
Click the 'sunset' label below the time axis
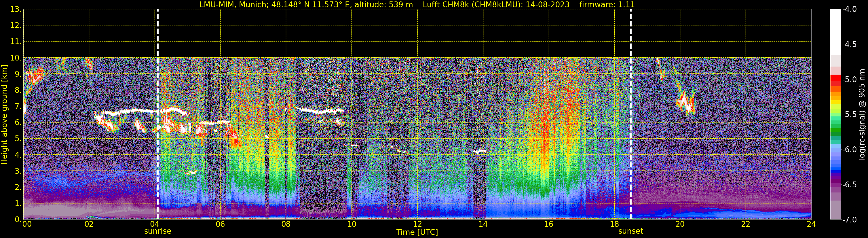point(631,231)
